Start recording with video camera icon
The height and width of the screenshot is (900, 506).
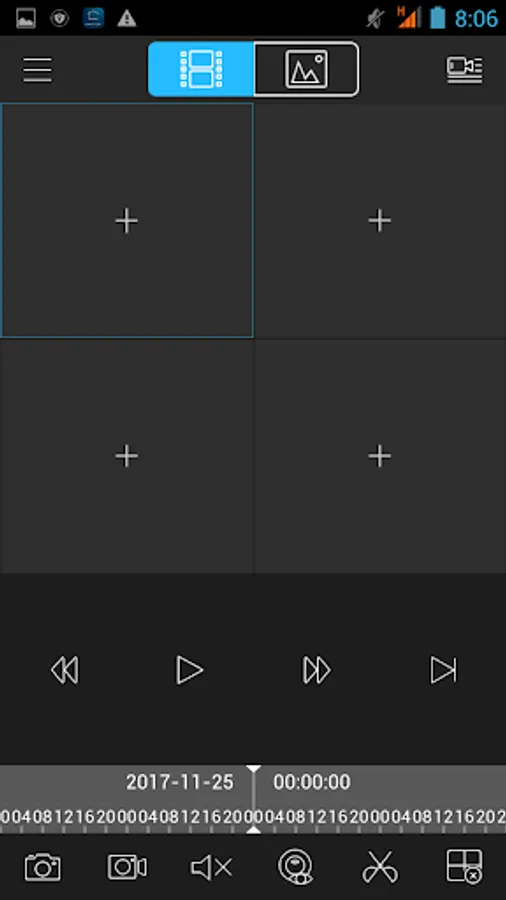pyautogui.click(x=127, y=867)
